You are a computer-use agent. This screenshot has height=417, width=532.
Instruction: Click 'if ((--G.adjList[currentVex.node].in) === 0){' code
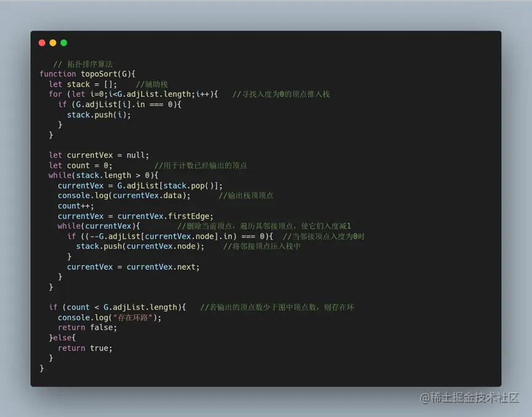(170, 236)
